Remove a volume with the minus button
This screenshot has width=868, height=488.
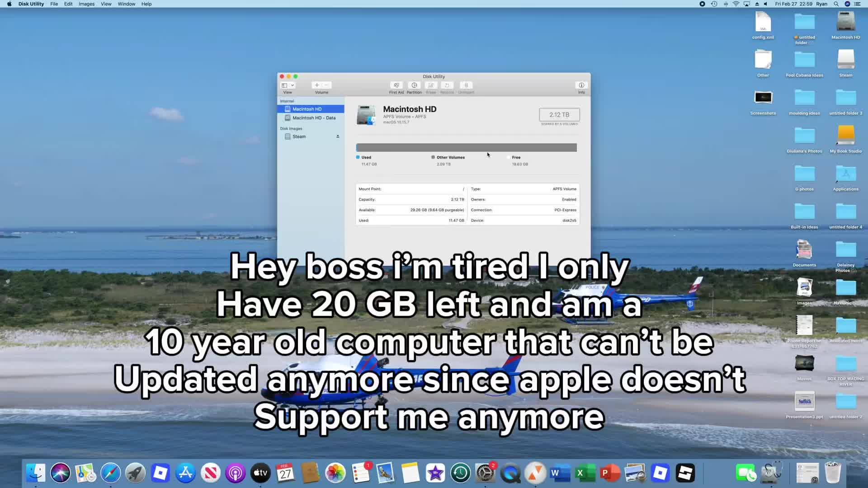pyautogui.click(x=327, y=85)
